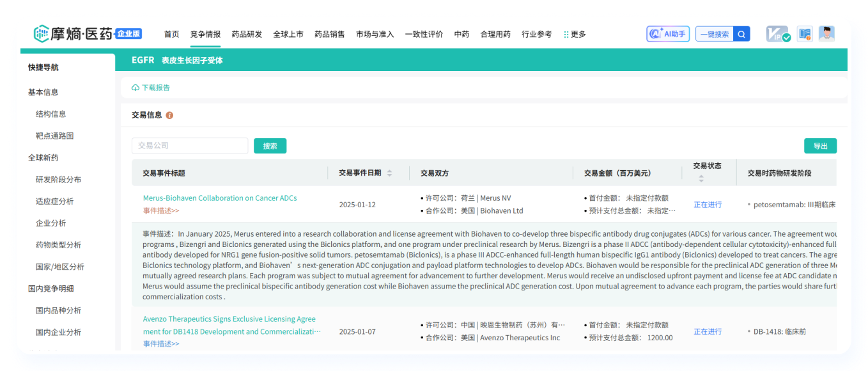The width and height of the screenshot is (868, 371).
Task: Sort by 交易状态 arrows
Action: pyautogui.click(x=701, y=178)
